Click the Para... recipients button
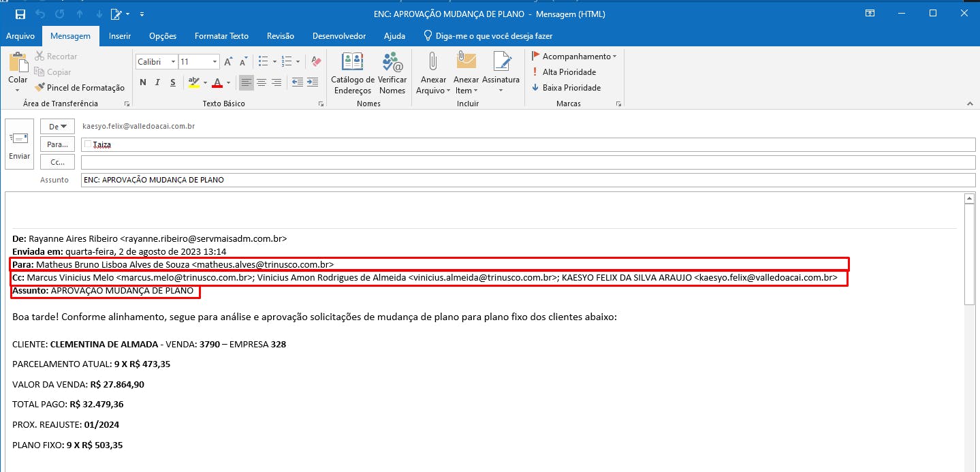This screenshot has width=980, height=472. click(58, 144)
